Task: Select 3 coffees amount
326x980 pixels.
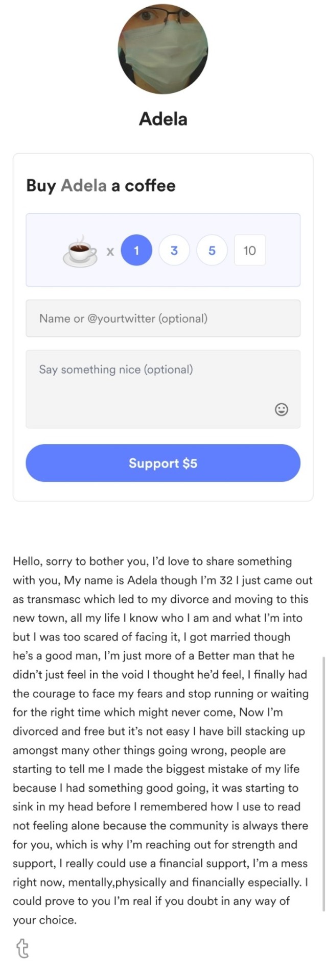Action: point(174,250)
